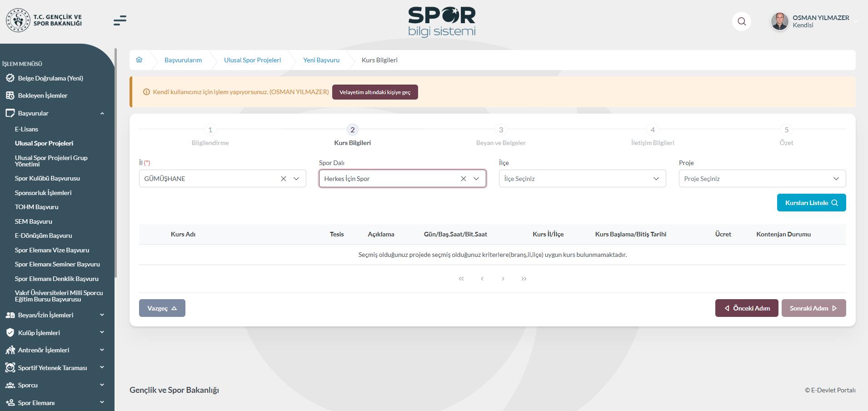
Task: Click the home icon in breadcrumb
Action: coord(140,60)
